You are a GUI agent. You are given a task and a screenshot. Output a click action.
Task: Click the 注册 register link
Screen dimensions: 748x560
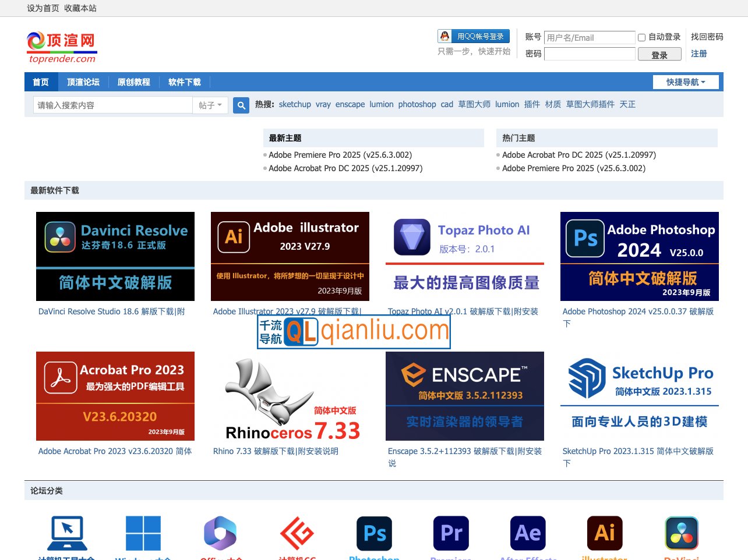pos(698,54)
